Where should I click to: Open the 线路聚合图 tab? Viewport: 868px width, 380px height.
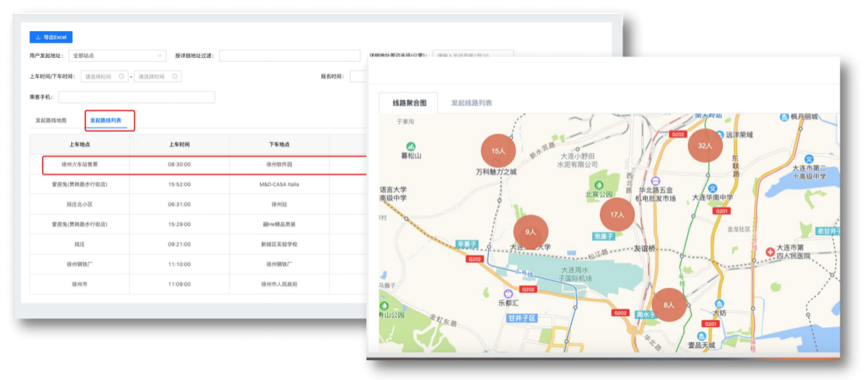409,103
